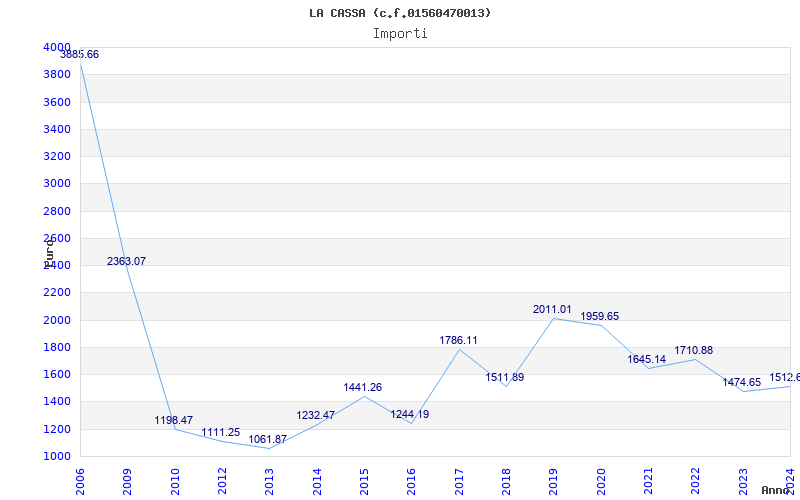Select y-axis tick label 1200

coord(57,429)
